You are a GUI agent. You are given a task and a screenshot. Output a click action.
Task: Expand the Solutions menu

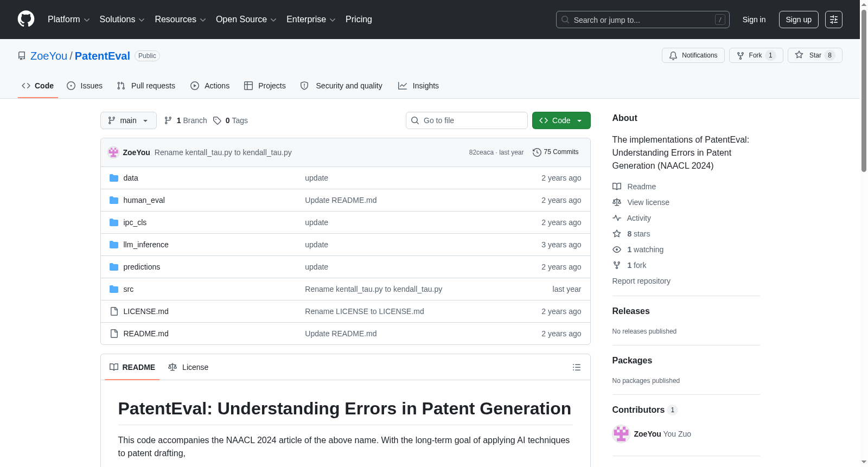[122, 20]
